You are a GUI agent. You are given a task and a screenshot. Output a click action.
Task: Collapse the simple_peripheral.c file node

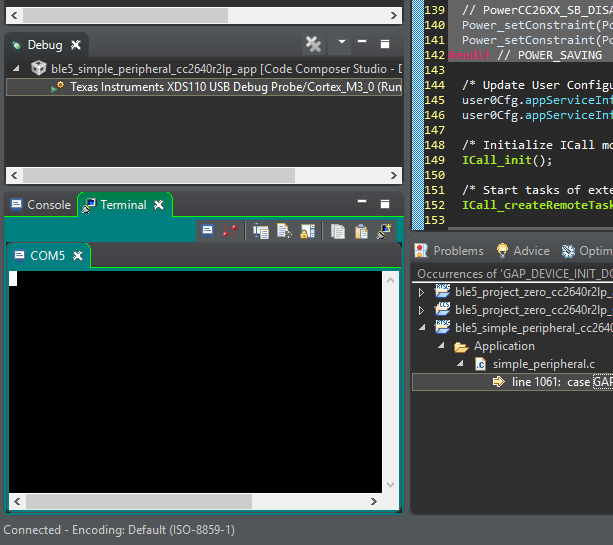coord(460,364)
